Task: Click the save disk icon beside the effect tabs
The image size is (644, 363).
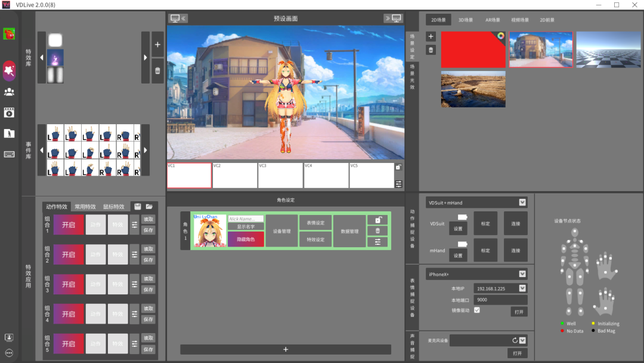Action: tap(138, 207)
